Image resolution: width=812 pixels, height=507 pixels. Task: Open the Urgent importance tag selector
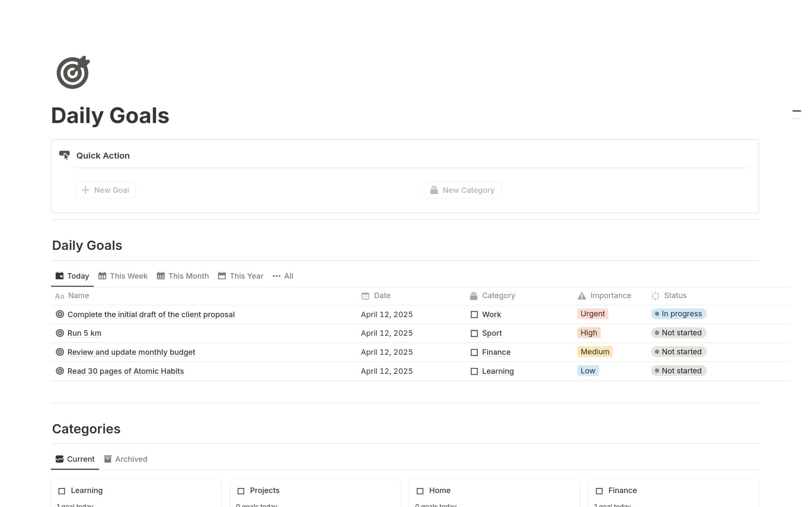[592, 314]
